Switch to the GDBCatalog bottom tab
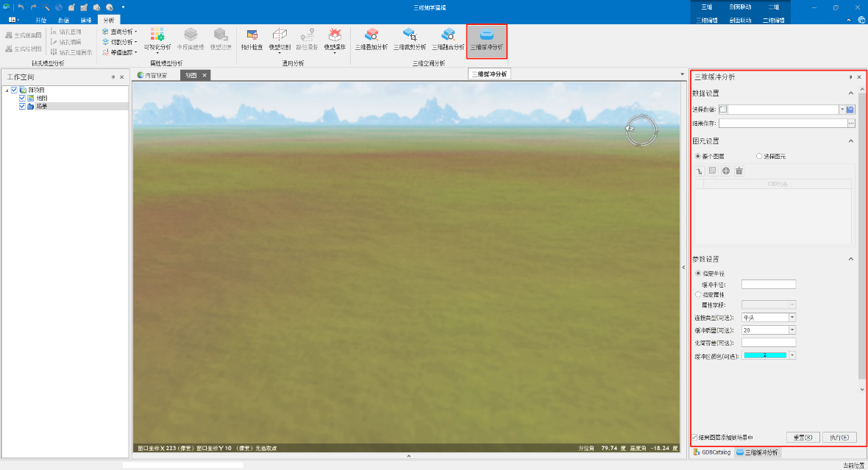The width and height of the screenshot is (868, 470). [x=711, y=452]
